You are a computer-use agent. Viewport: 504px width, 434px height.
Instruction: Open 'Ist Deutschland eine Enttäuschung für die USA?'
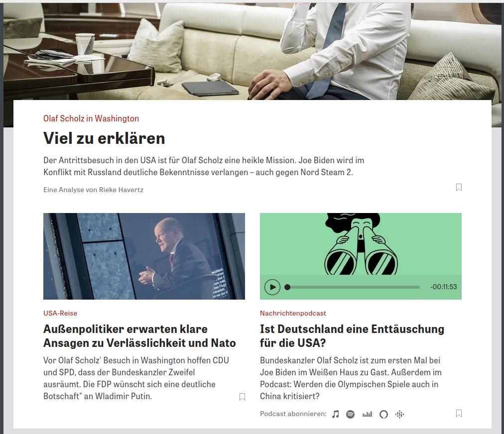[352, 336]
